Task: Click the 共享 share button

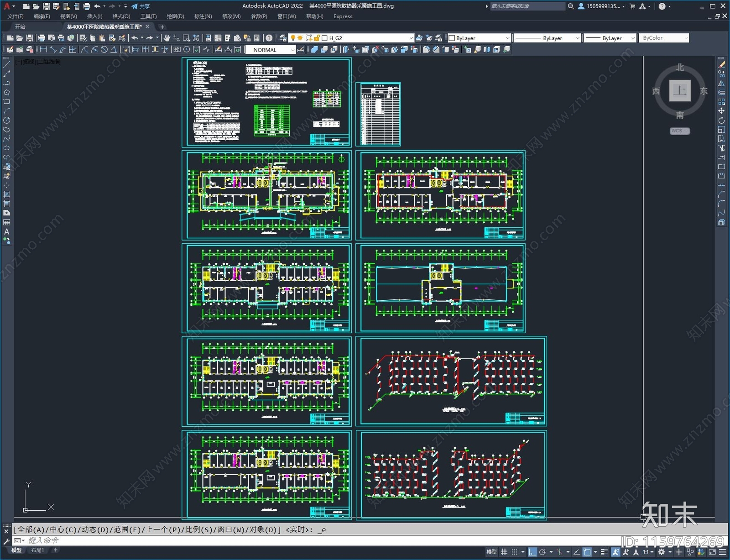Action: (141, 6)
